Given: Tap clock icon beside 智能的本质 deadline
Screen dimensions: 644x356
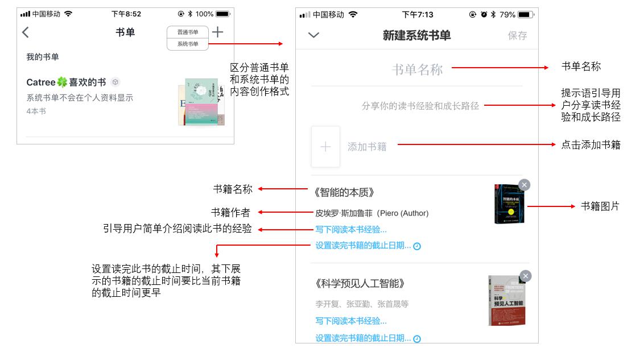Looking at the screenshot, I should 417,246.
